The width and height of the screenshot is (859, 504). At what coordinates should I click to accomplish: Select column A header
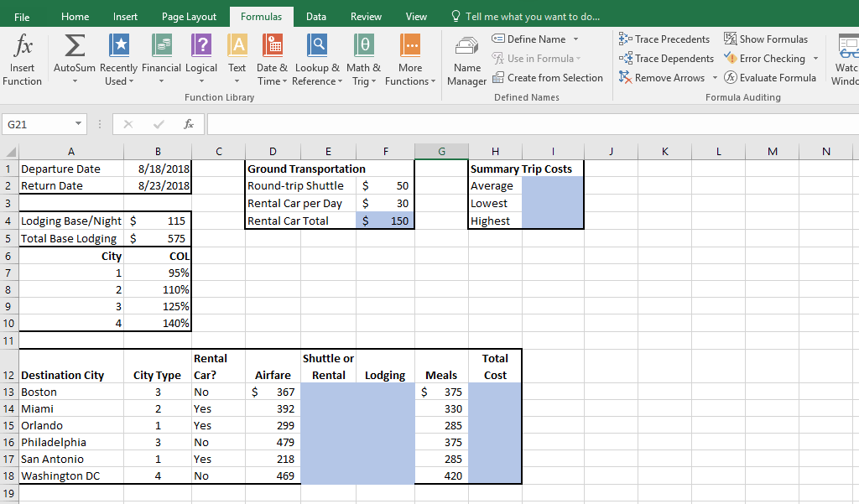click(x=71, y=152)
